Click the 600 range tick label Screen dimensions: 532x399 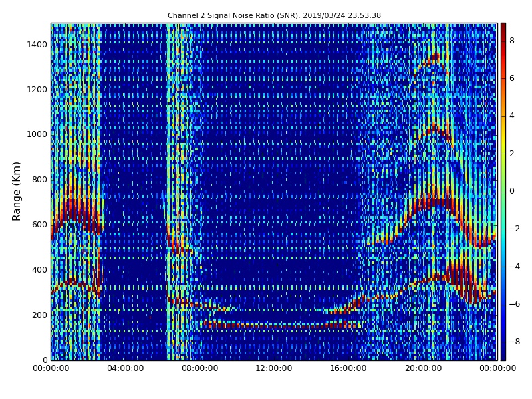[x=39, y=225]
